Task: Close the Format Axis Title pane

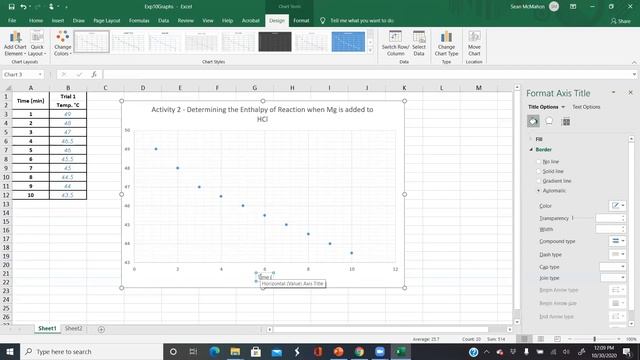Action: click(630, 93)
